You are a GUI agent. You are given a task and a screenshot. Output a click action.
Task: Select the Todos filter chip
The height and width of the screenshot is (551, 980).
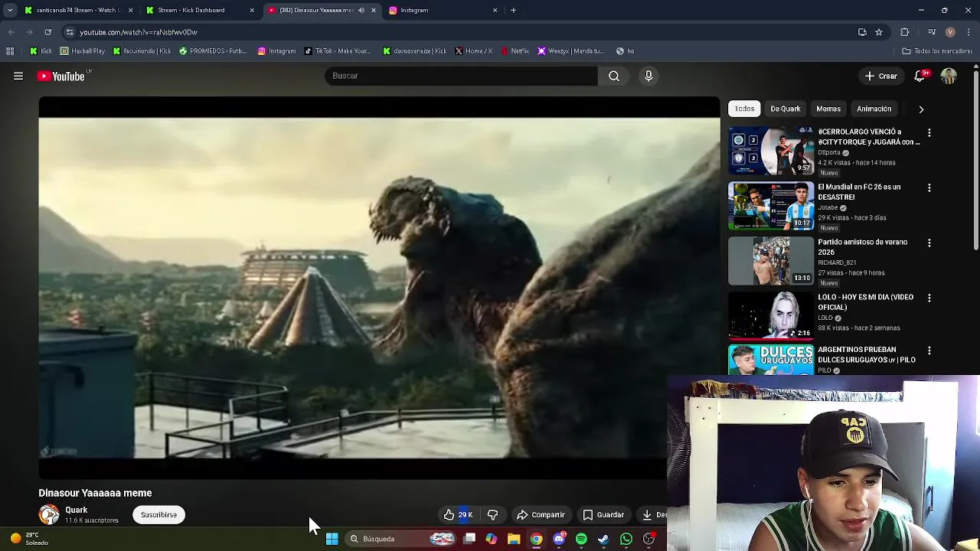(745, 109)
